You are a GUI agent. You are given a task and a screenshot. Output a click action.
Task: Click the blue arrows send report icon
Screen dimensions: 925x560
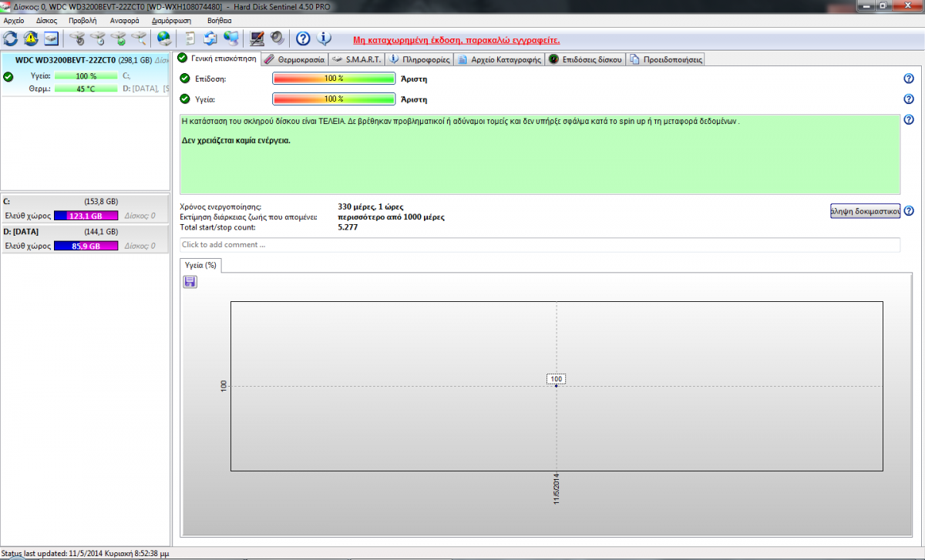[x=210, y=38]
